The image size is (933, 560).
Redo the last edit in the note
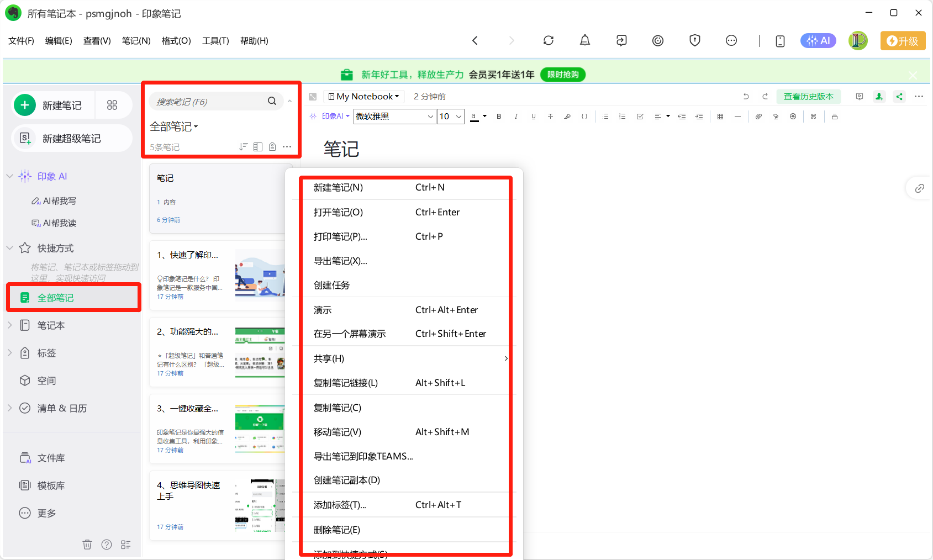click(x=765, y=97)
